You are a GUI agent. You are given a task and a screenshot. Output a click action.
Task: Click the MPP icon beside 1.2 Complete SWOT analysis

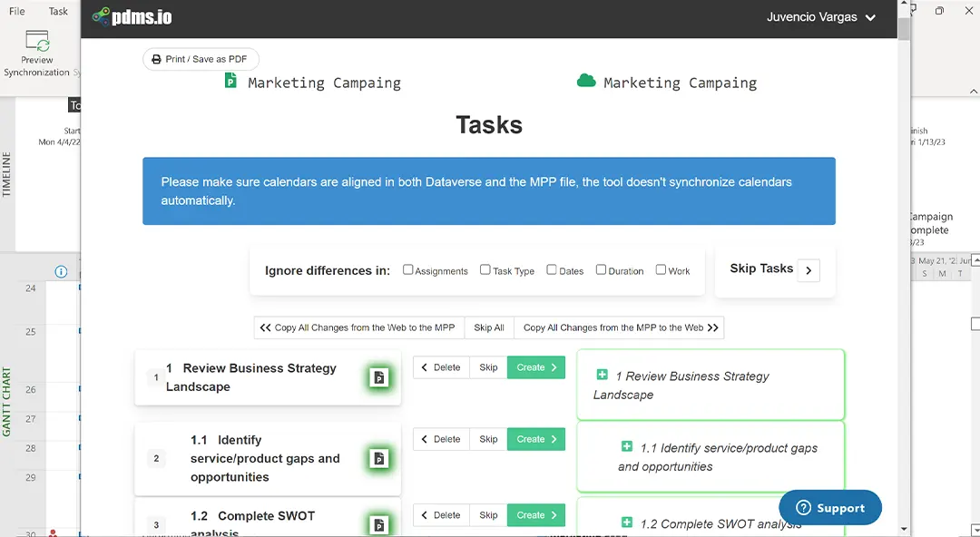coord(379,523)
